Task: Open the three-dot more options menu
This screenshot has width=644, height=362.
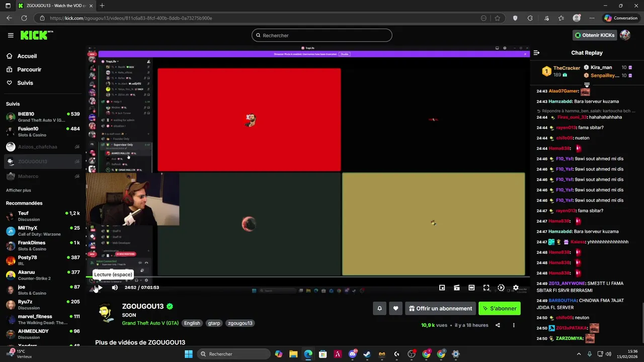Action: (x=514, y=325)
